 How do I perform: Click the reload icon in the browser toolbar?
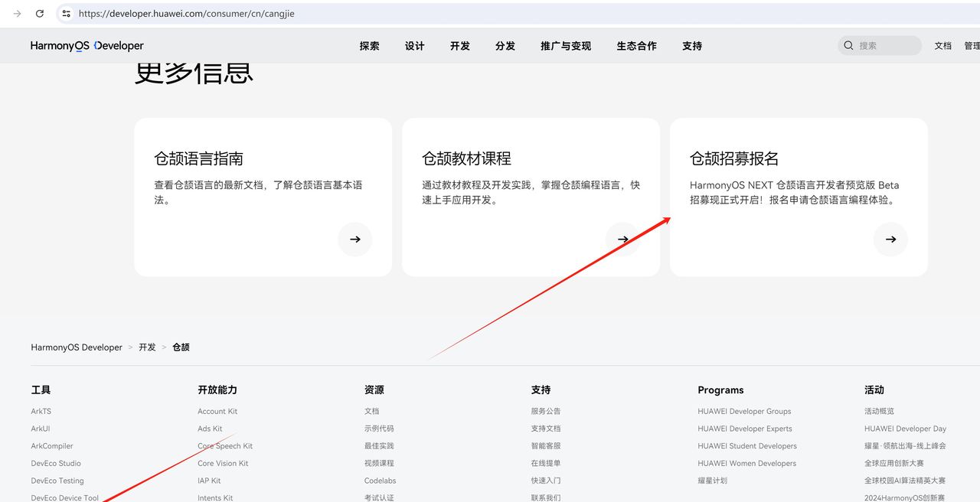[39, 13]
